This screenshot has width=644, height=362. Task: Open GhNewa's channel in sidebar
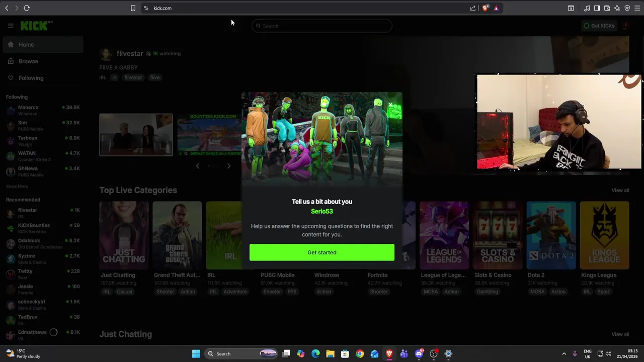[43, 171]
